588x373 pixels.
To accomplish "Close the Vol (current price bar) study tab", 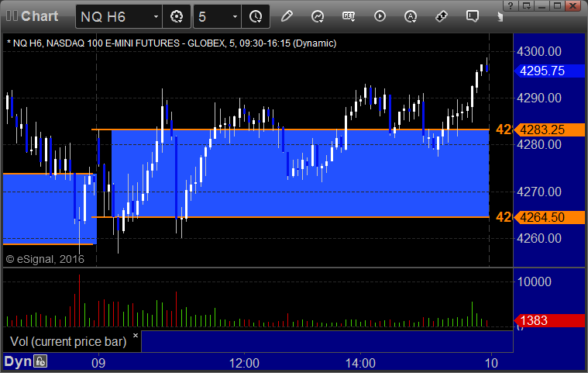I will 136,335.
